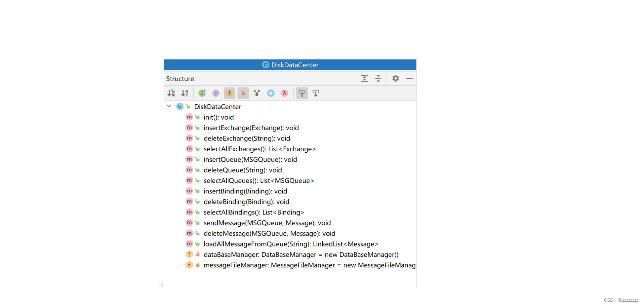Click the Structure panel title
644x305 pixels.
coord(180,79)
